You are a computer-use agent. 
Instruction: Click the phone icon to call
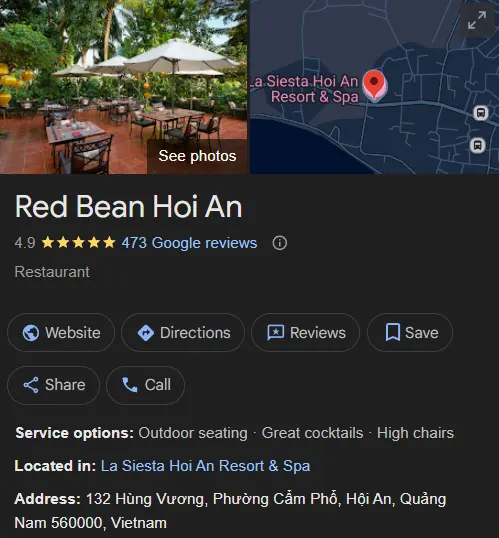130,385
